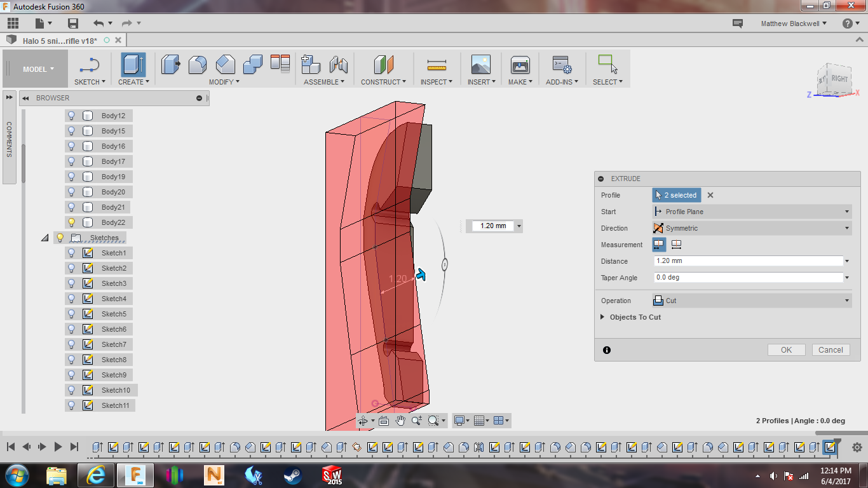The height and width of the screenshot is (488, 868).
Task: Click the Select tool icon
Action: click(607, 64)
